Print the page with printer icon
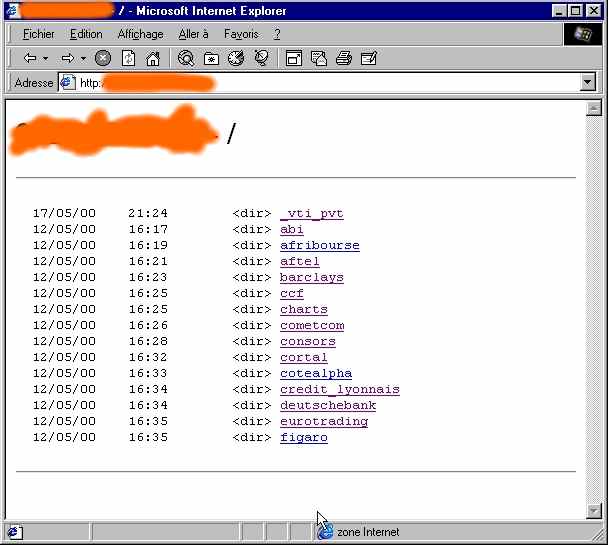The height and width of the screenshot is (545, 608). coord(344,59)
